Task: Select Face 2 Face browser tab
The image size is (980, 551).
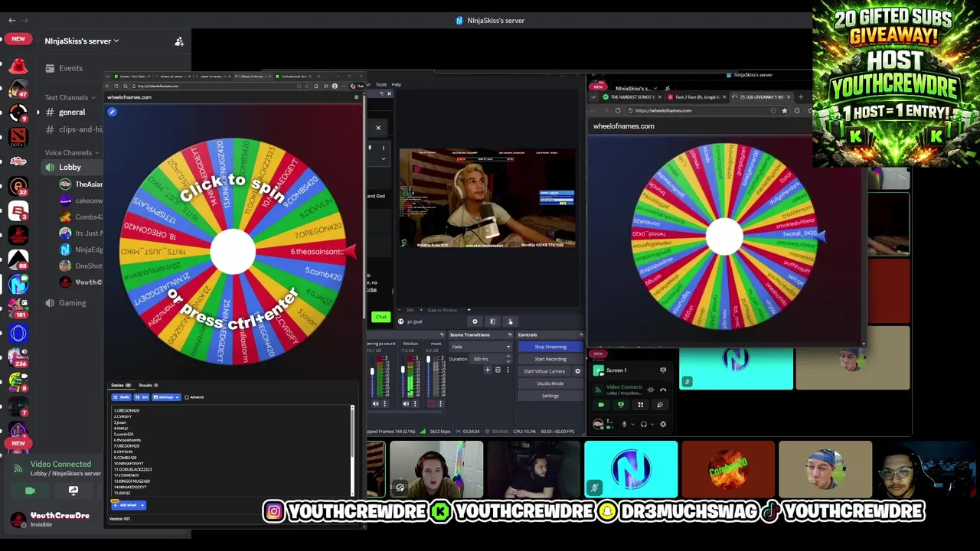Action: (697, 97)
